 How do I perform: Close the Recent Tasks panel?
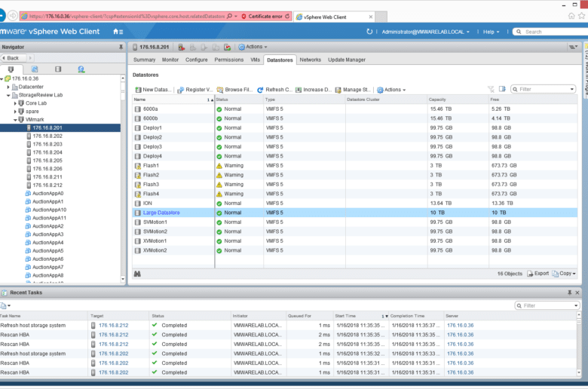pos(577,293)
